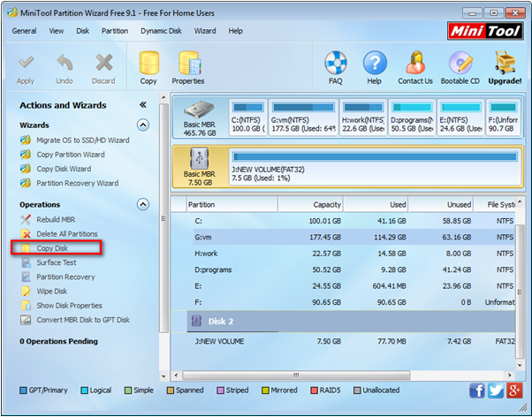The width and height of the screenshot is (532, 417).
Task: Select the E: partition row
Action: click(343, 286)
